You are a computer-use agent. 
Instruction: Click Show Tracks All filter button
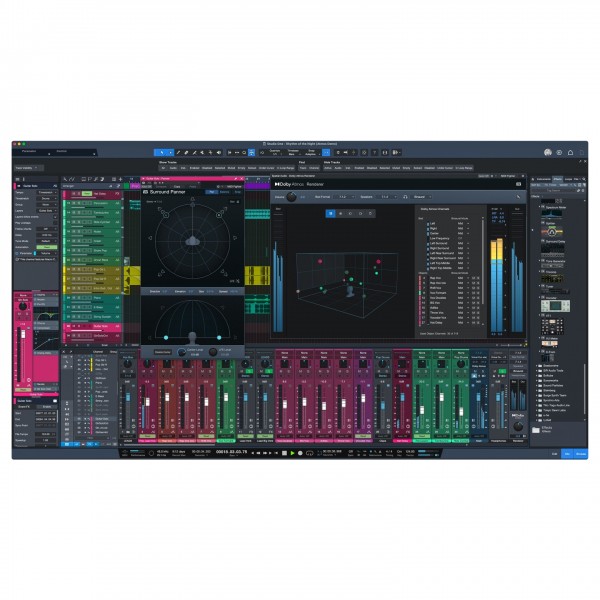(x=163, y=168)
